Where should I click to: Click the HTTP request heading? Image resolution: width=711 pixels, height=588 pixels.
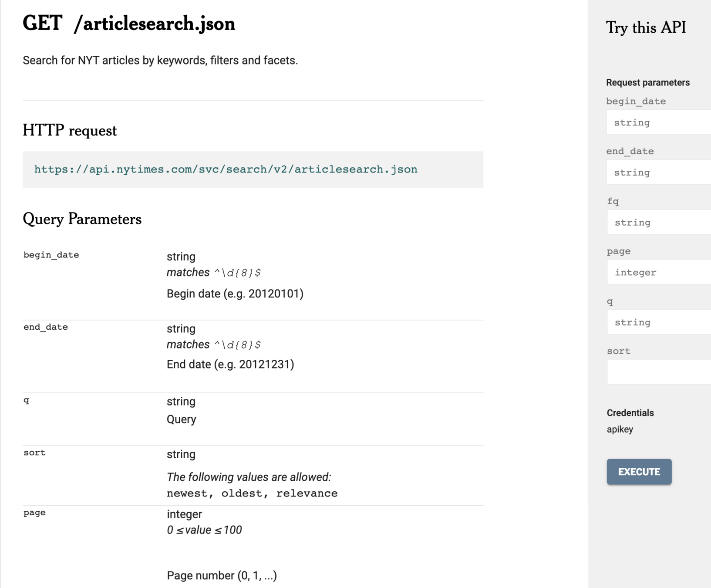point(70,131)
